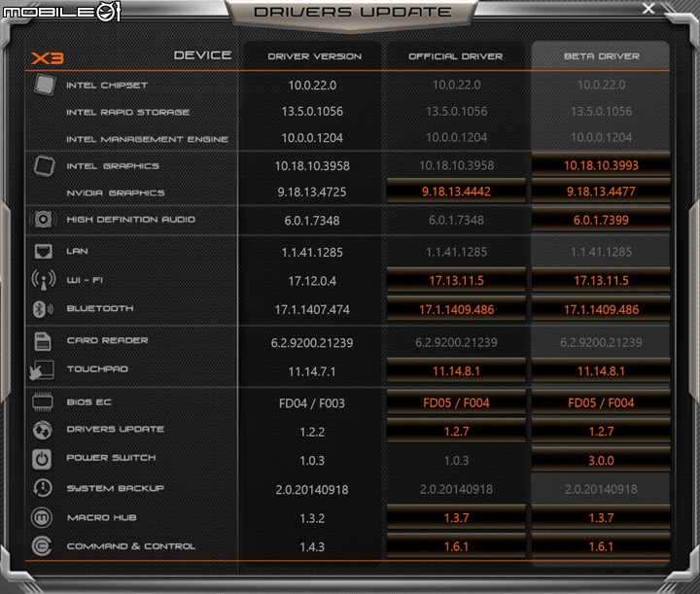Click the Drivers Update globe icon
The height and width of the screenshot is (594, 700).
(43, 430)
